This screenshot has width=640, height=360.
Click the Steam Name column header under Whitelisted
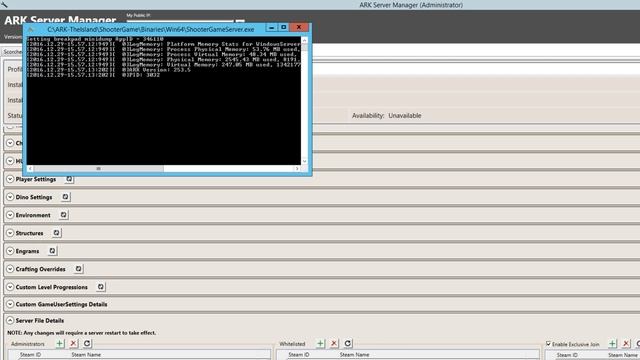[x=354, y=355]
